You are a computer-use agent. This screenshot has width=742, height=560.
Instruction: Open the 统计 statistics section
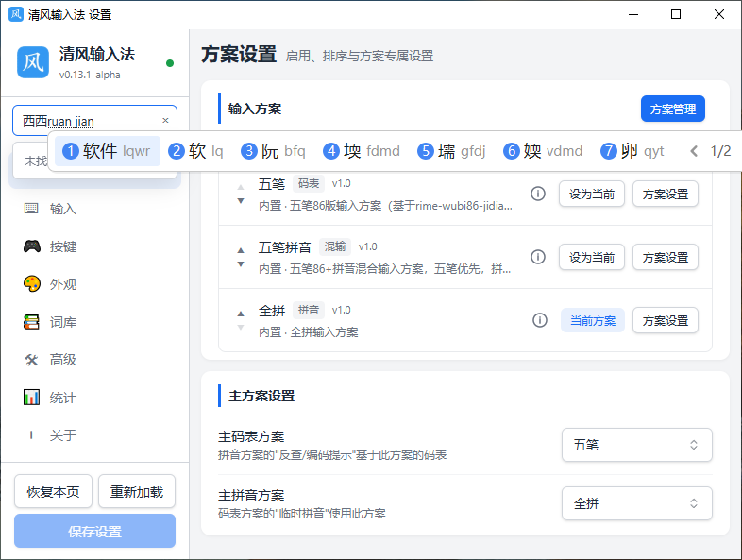coord(94,398)
